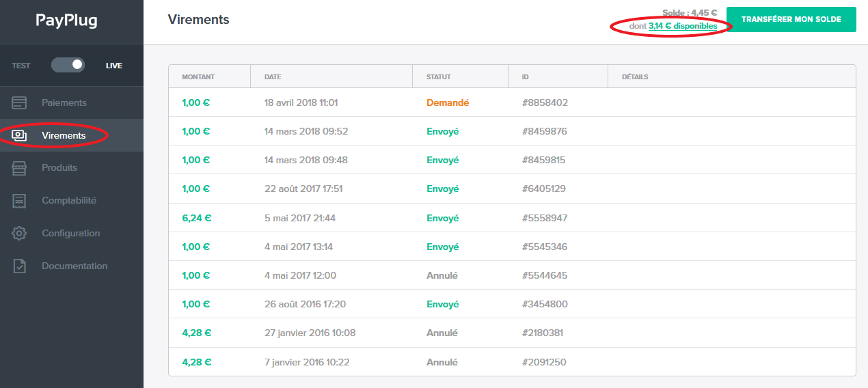Click the Documentation file icon

19,266
